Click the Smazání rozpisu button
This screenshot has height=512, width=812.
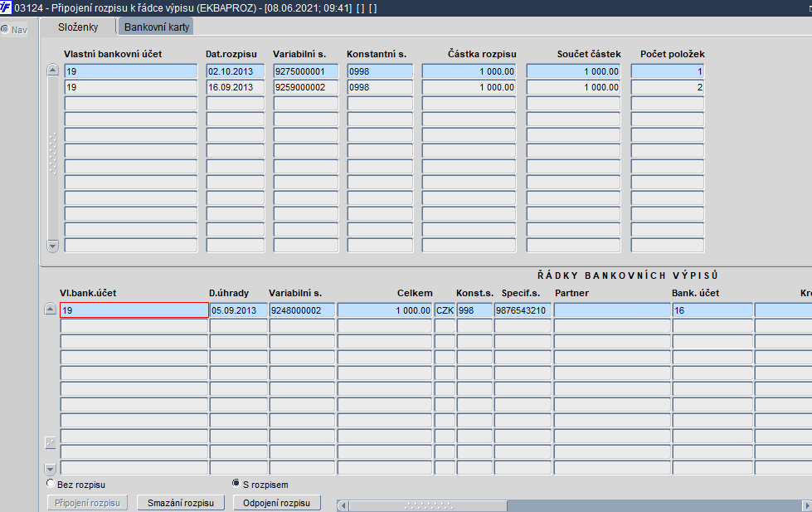(181, 503)
